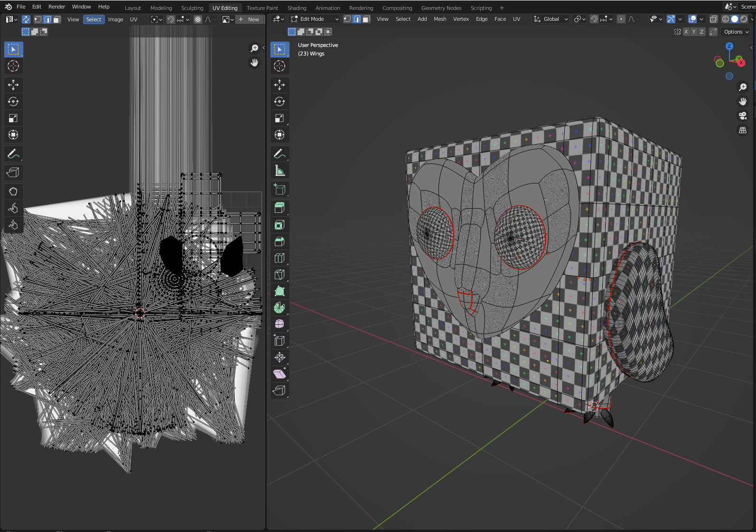Expand the Options dropdown
The width and height of the screenshot is (756, 532).
[736, 32]
